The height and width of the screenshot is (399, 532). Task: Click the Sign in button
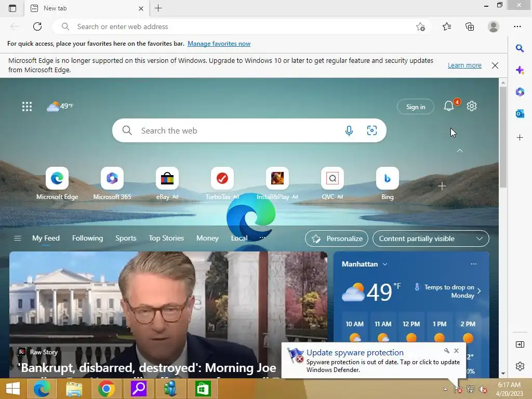pos(416,107)
